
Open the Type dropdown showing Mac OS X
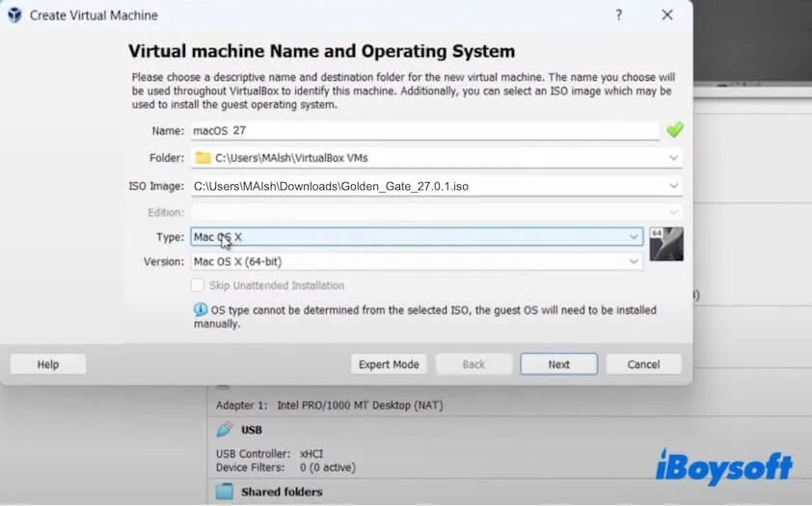(x=417, y=236)
